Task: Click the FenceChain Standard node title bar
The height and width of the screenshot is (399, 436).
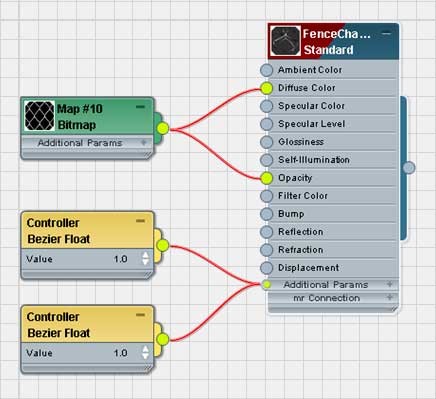Action: [x=333, y=42]
